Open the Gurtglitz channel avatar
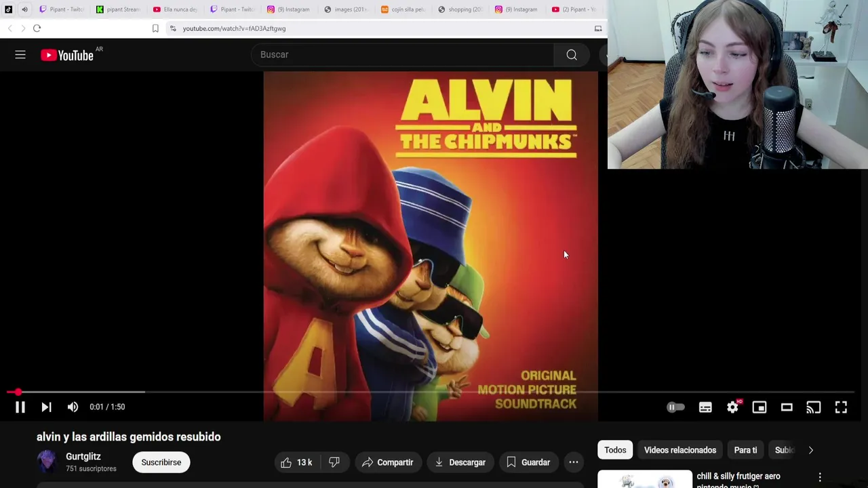The width and height of the screenshot is (868, 488). tap(47, 462)
